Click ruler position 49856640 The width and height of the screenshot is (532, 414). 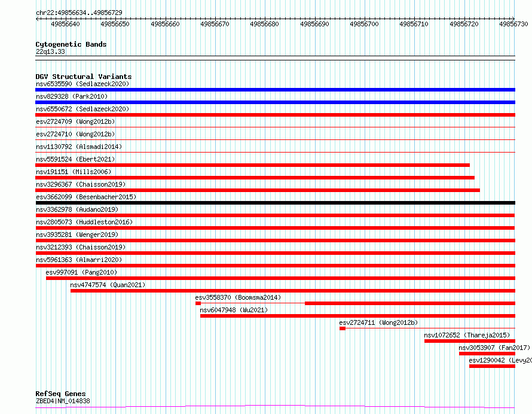pyautogui.click(x=66, y=24)
